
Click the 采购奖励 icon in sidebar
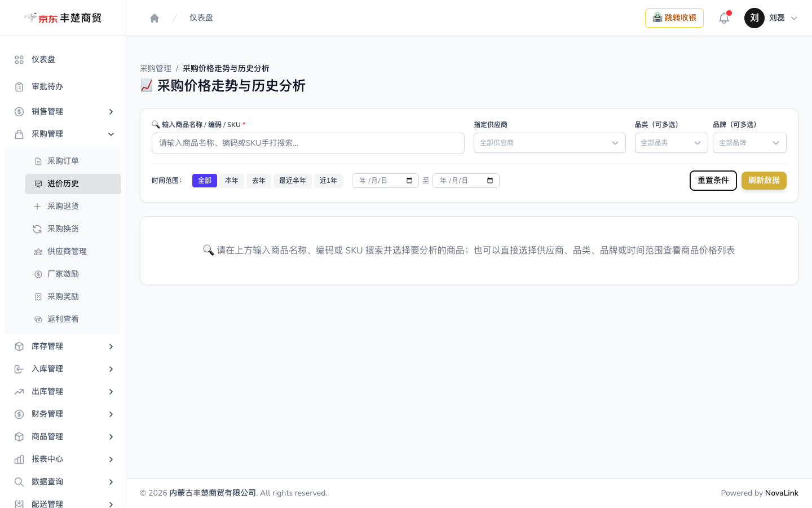click(38, 297)
